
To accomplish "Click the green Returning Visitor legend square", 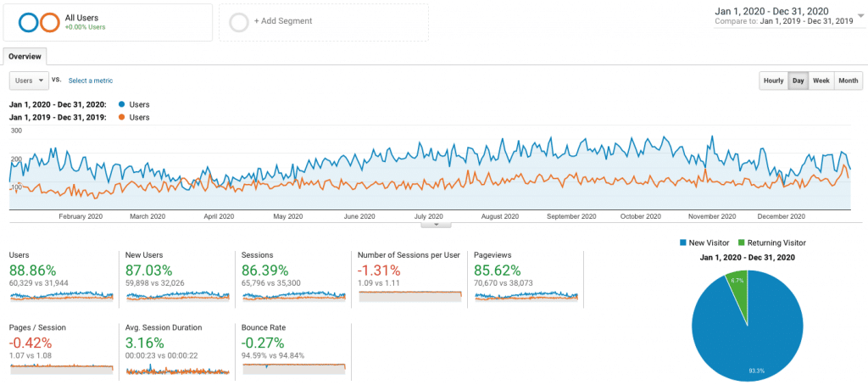I will point(741,243).
